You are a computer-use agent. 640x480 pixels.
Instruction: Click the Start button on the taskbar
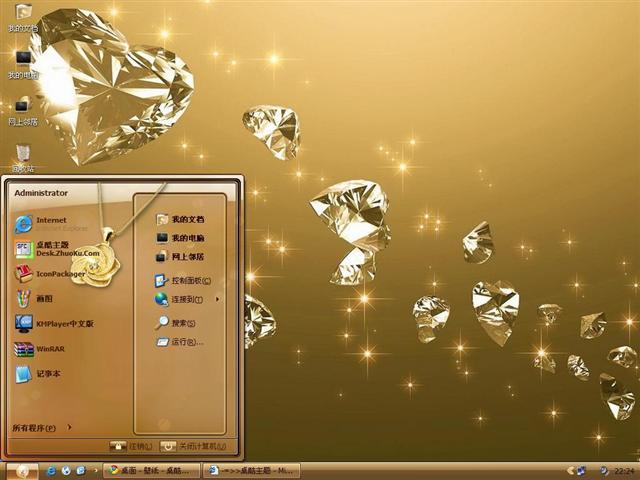tap(22, 471)
